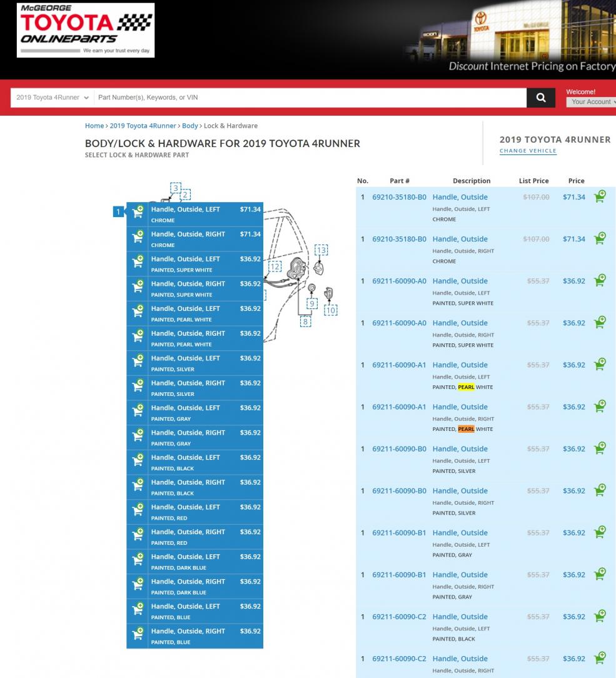Add 69210-35180-B0 left chrome handle from table cart
This screenshot has width=616, height=678.
click(x=600, y=196)
